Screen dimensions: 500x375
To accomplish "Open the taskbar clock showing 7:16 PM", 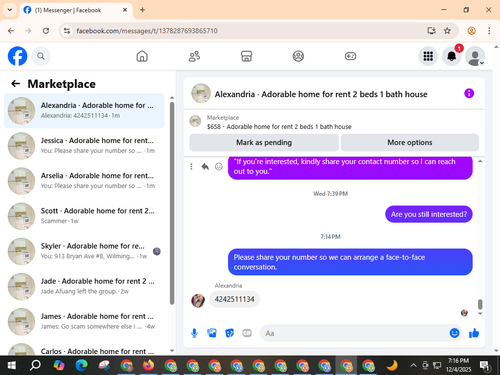I will [458, 365].
